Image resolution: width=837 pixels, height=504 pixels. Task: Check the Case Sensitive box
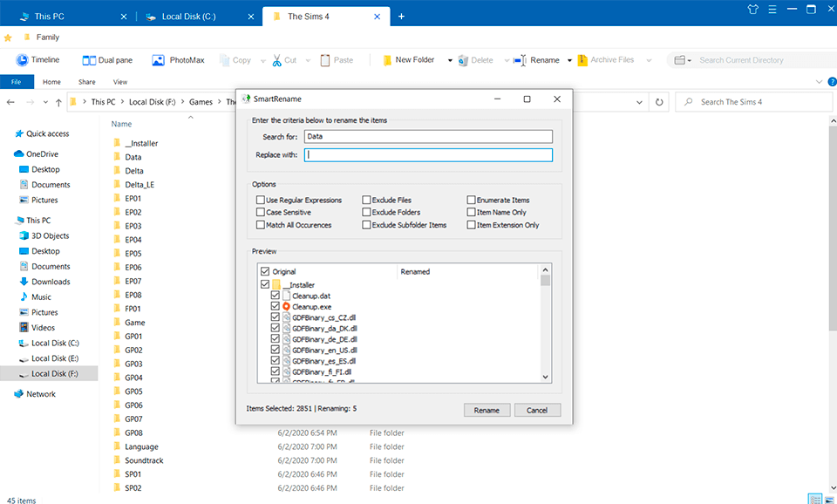(259, 212)
